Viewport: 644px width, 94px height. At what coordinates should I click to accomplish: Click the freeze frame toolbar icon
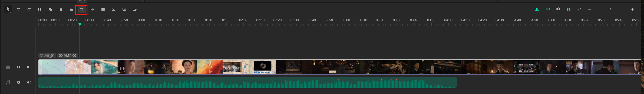[x=103, y=9]
